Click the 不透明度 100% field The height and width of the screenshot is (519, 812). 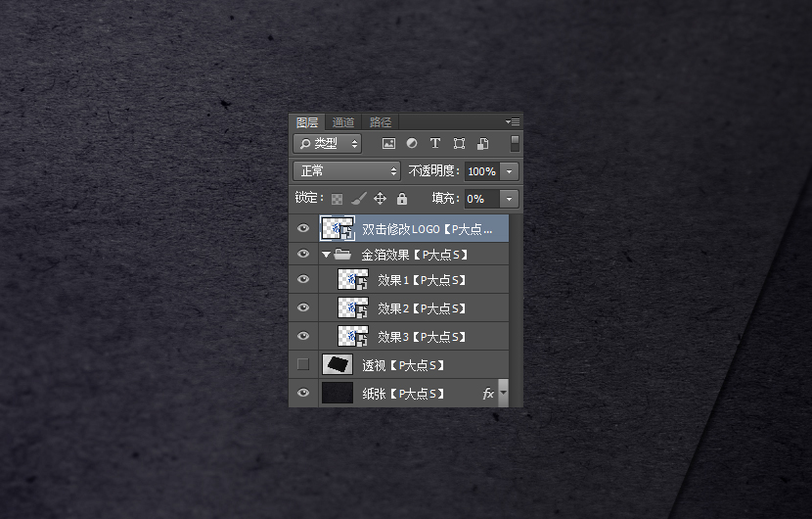coord(482,171)
